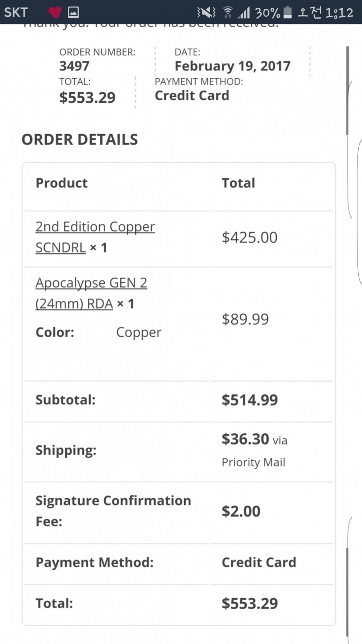
Task: Tap the final $553.29 total in table
Action: point(249,603)
